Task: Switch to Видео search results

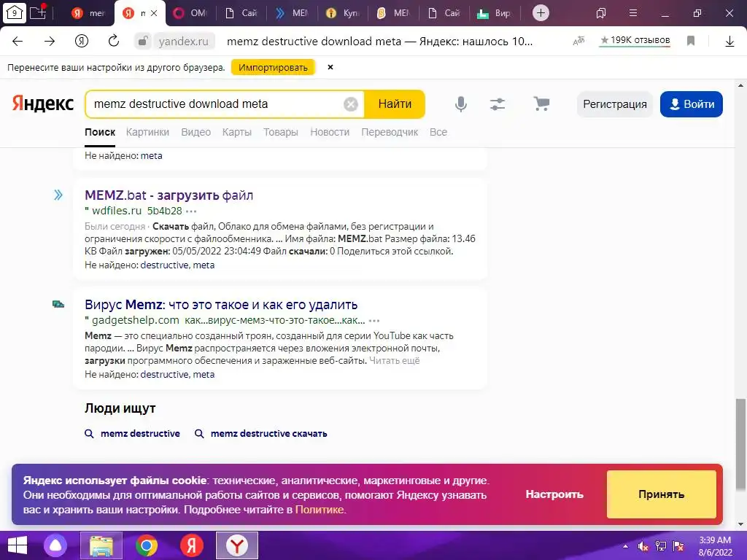Action: 196,133
